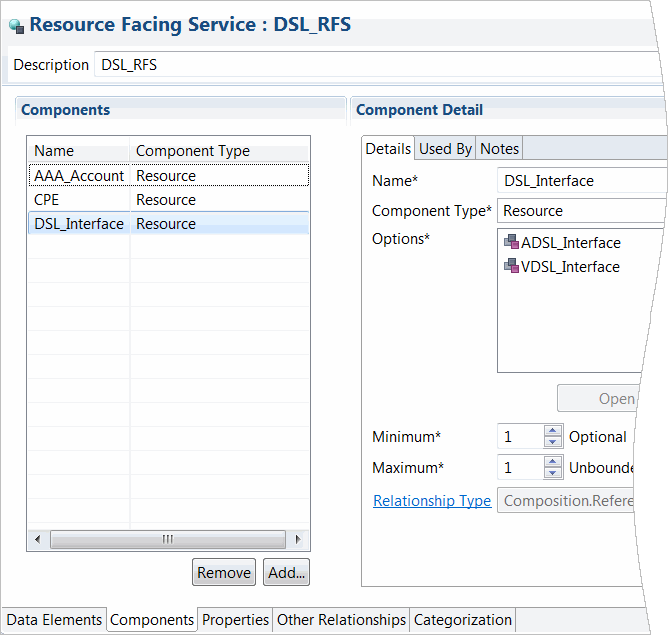Open the Details tab
This screenshot has height=635, width=669.
coord(388,149)
